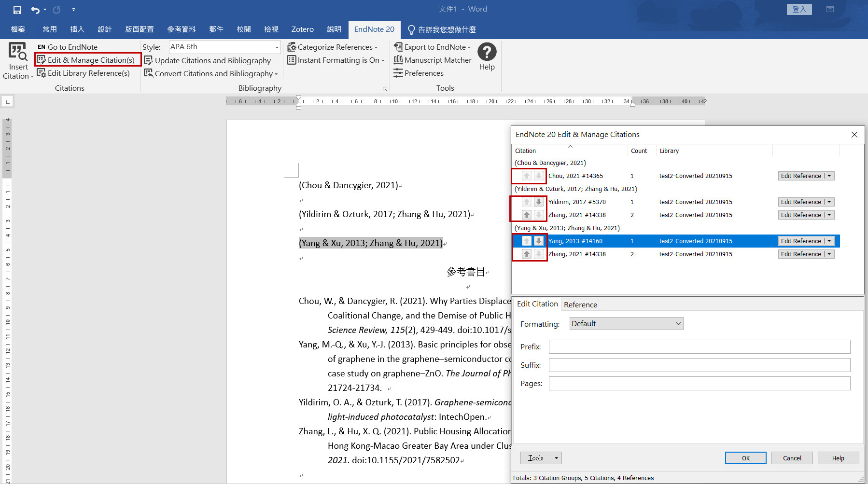The height and width of the screenshot is (484, 868).
Task: Click the Redo icon in quick access toolbar
Action: pyautogui.click(x=56, y=10)
